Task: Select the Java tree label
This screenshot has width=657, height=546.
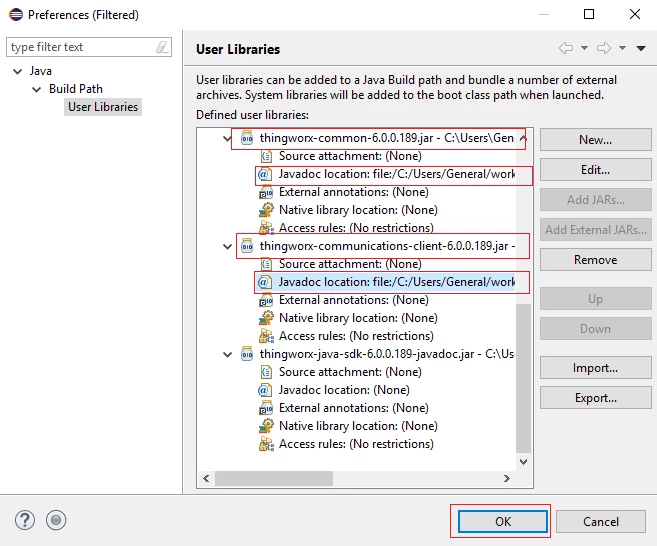Action: coord(41,71)
